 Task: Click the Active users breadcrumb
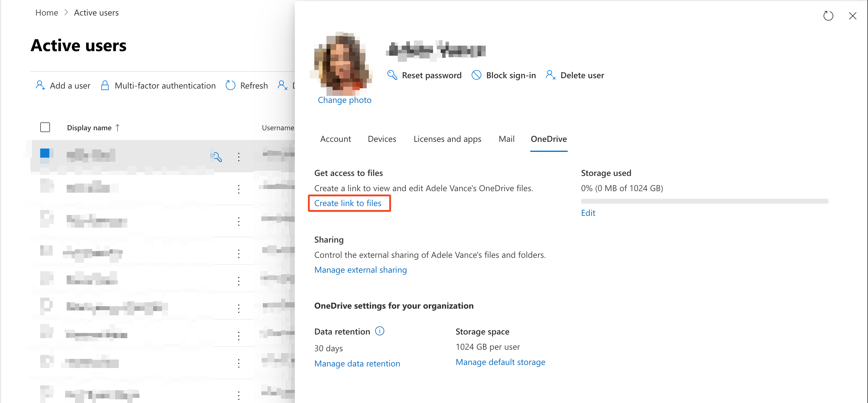click(x=96, y=12)
